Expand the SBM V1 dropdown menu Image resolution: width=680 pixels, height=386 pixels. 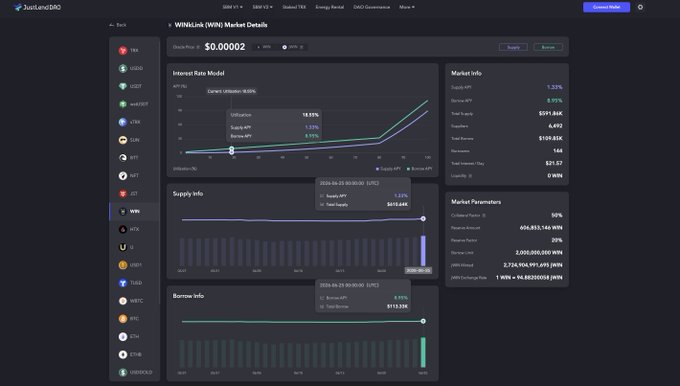[x=232, y=7]
